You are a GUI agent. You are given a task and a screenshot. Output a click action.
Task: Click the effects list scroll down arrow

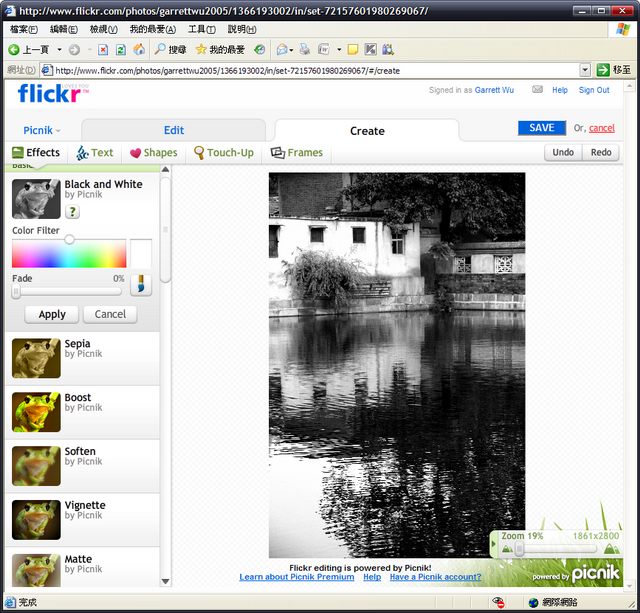tap(165, 581)
